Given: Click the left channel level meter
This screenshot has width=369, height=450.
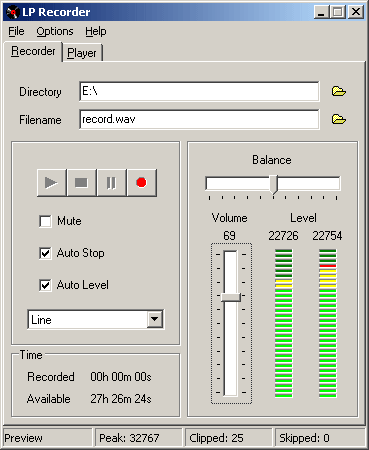Looking at the screenshot, I should pos(284,323).
